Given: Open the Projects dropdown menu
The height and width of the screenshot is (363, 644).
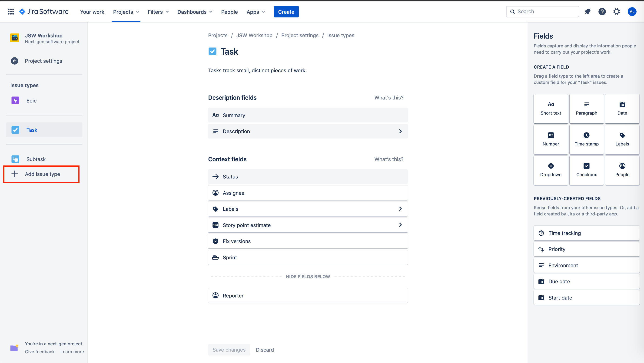Looking at the screenshot, I should [x=126, y=12].
